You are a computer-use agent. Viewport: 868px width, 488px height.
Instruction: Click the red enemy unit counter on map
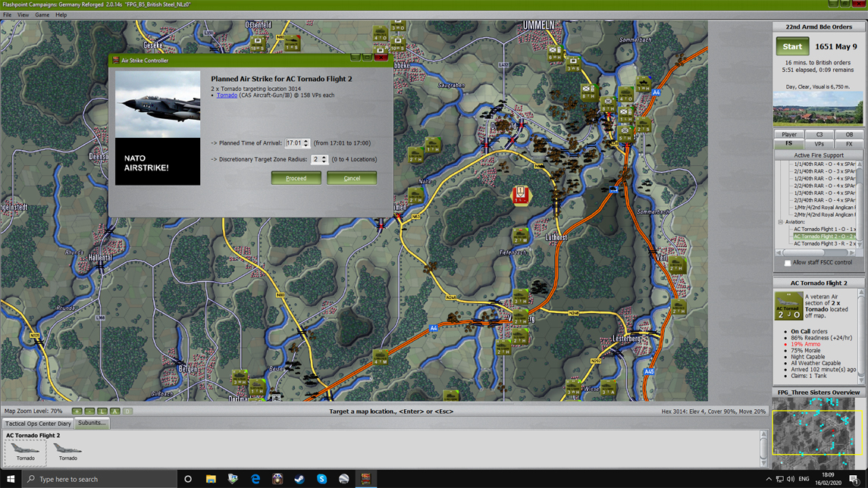tap(520, 195)
